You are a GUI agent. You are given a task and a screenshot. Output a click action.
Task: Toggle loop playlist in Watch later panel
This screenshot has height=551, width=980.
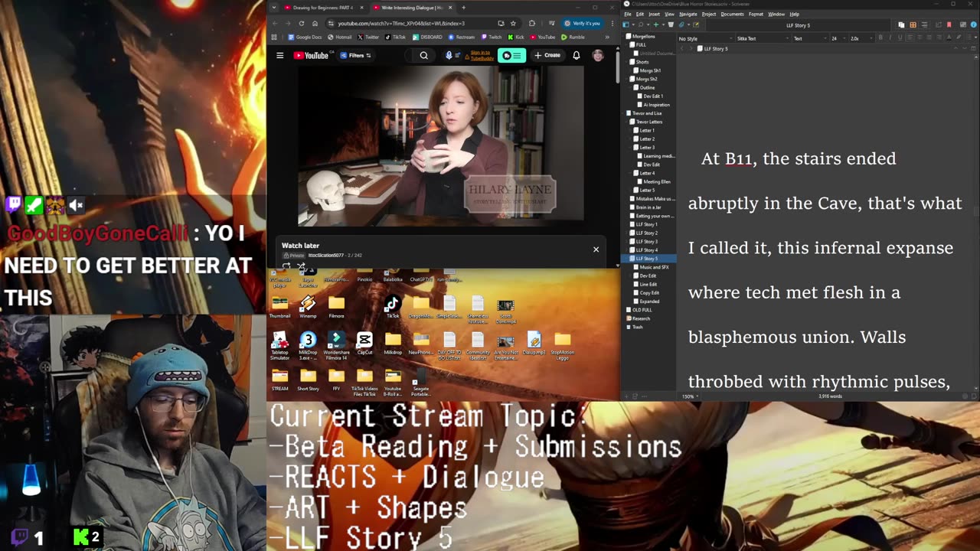click(x=286, y=266)
